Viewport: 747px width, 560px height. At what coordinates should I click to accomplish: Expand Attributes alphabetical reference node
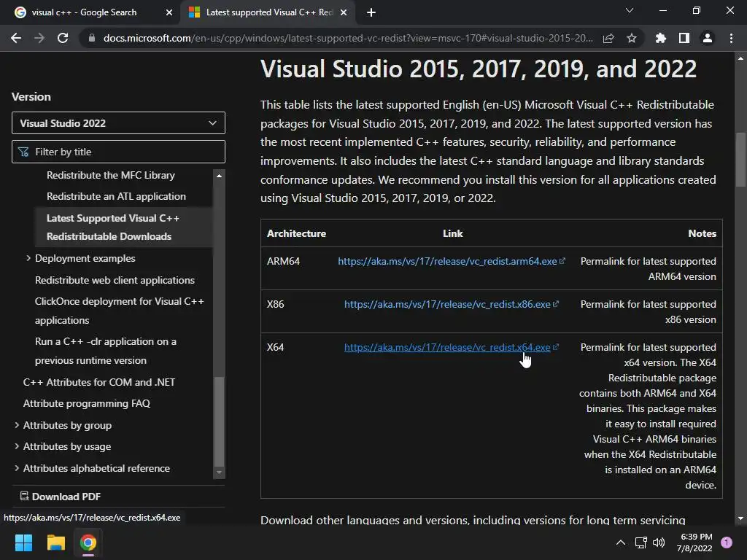(x=17, y=468)
